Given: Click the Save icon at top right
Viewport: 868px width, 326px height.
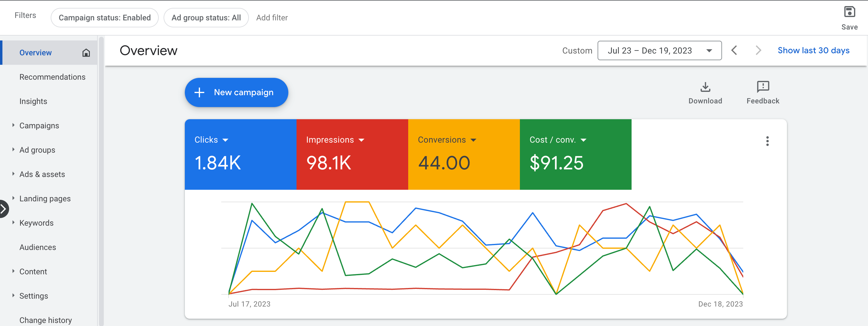Looking at the screenshot, I should (849, 12).
